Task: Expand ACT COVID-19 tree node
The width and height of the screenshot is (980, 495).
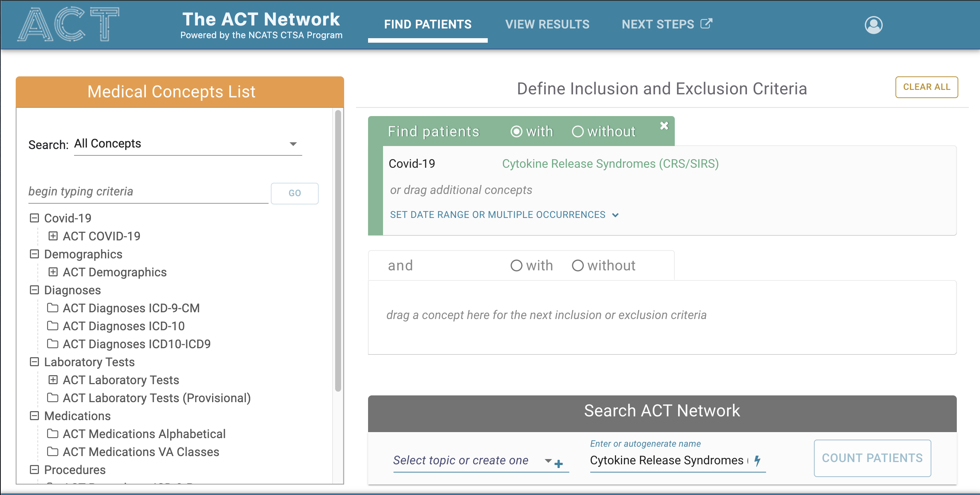Action: coord(53,236)
